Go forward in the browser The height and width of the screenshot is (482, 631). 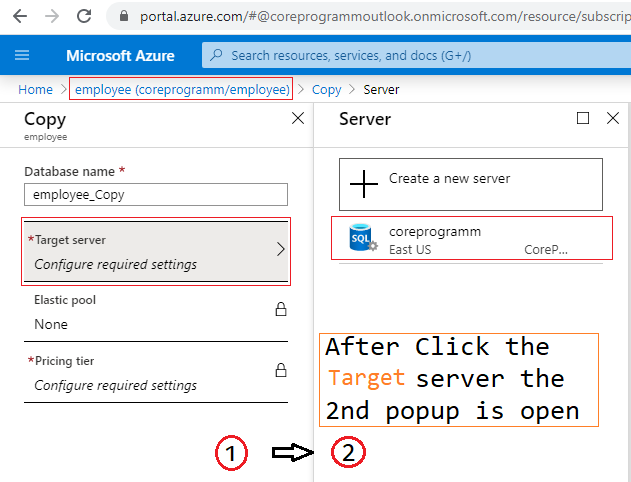tap(52, 16)
